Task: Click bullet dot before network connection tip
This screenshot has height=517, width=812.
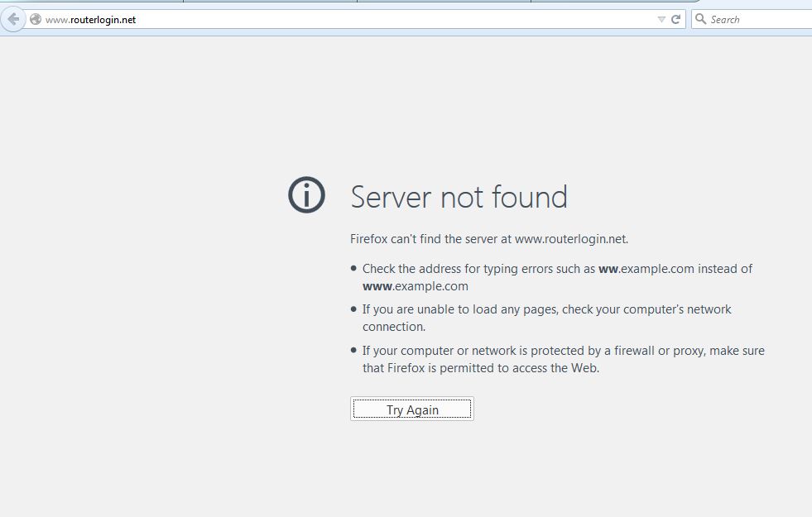Action: tap(354, 309)
